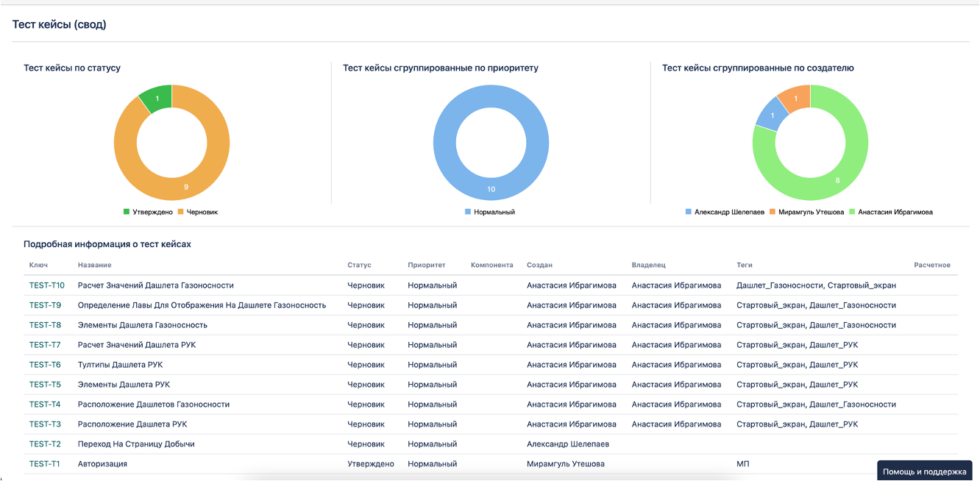Click Утверждено status in TEST-T1 row
Screen dimensions: 980x481
[371, 464]
